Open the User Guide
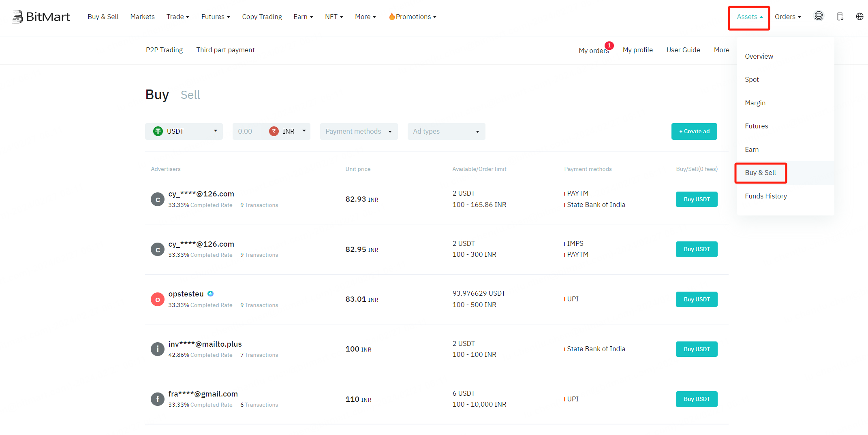 [x=683, y=50]
